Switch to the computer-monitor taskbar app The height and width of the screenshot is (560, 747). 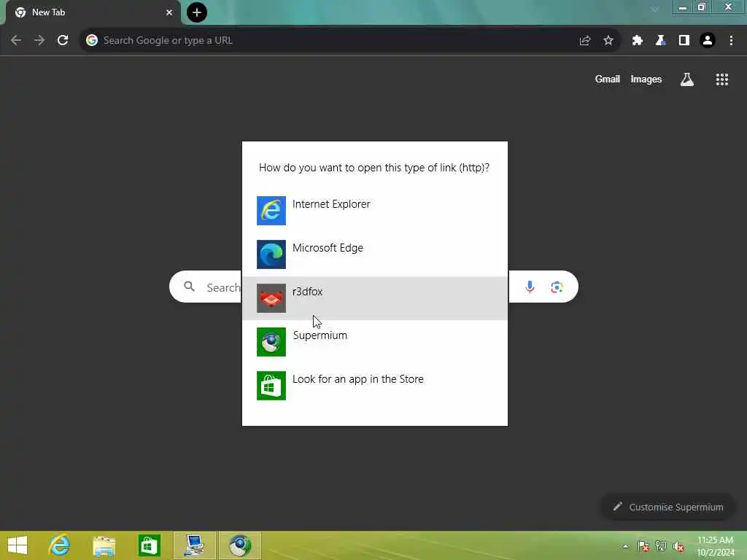pos(195,545)
